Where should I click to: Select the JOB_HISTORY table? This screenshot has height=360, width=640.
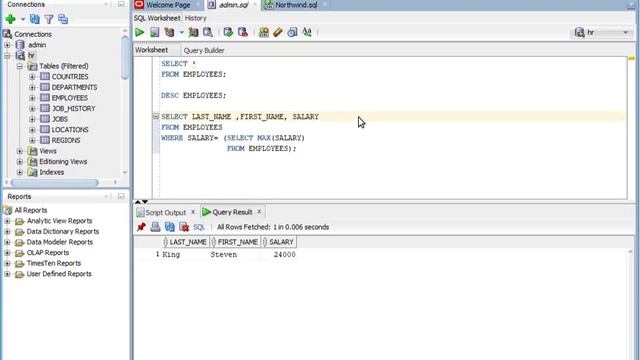73,109
